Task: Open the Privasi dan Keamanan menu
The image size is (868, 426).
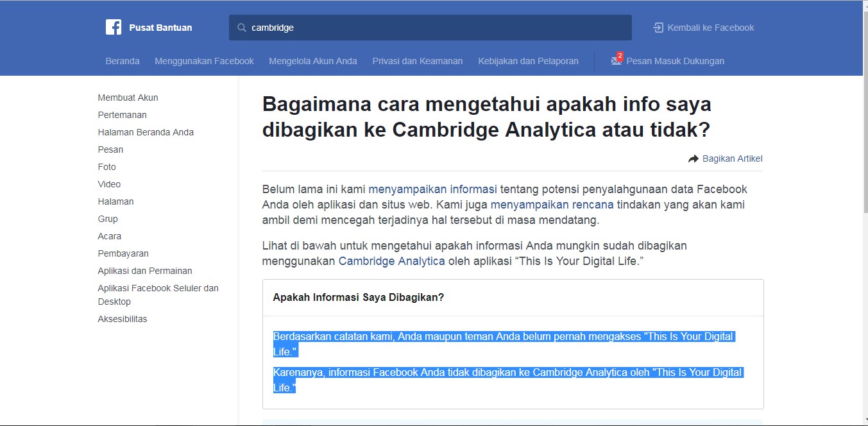Action: [x=418, y=61]
